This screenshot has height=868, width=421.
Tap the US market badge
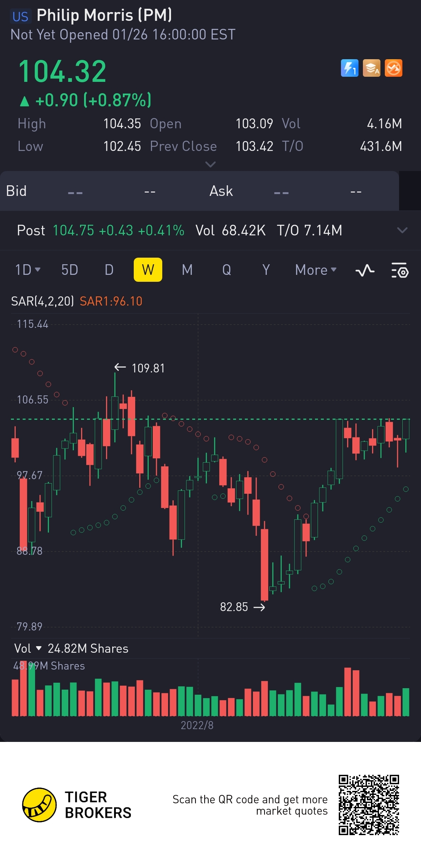pos(20,17)
